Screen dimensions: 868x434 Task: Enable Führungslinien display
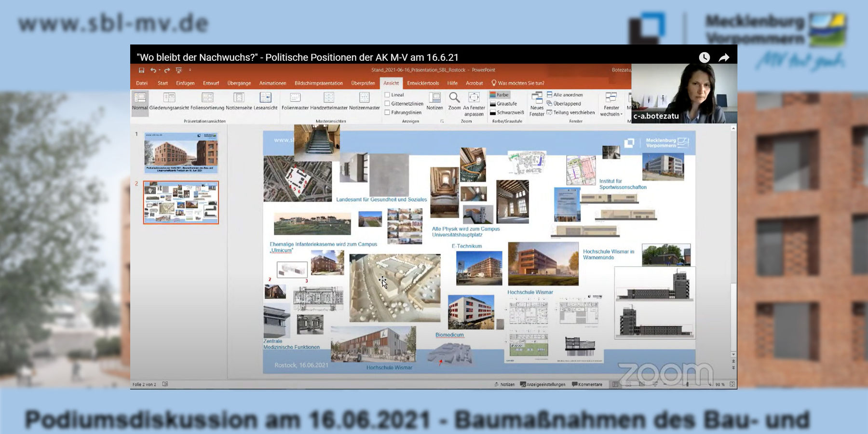coord(388,112)
